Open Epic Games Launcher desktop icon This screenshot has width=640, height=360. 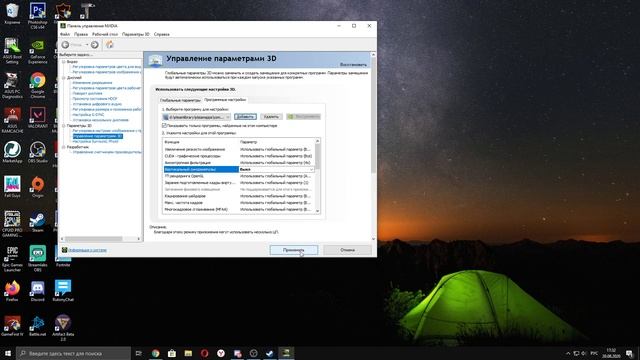(x=12, y=258)
